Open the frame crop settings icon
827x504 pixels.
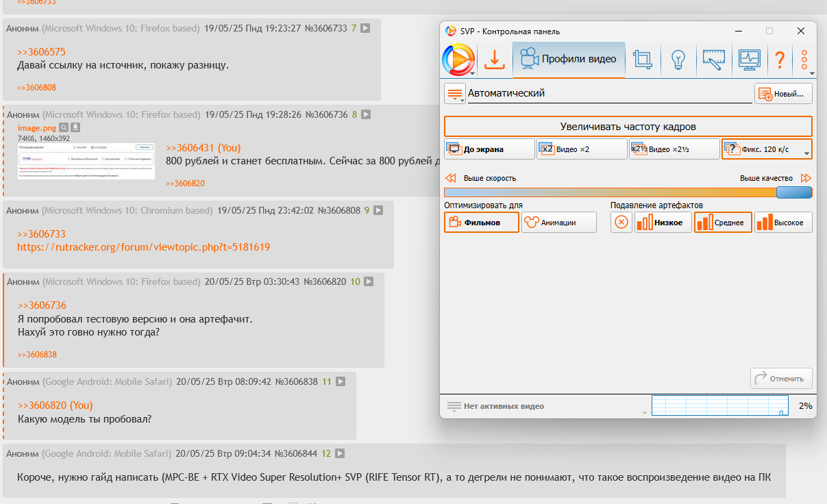[643, 60]
